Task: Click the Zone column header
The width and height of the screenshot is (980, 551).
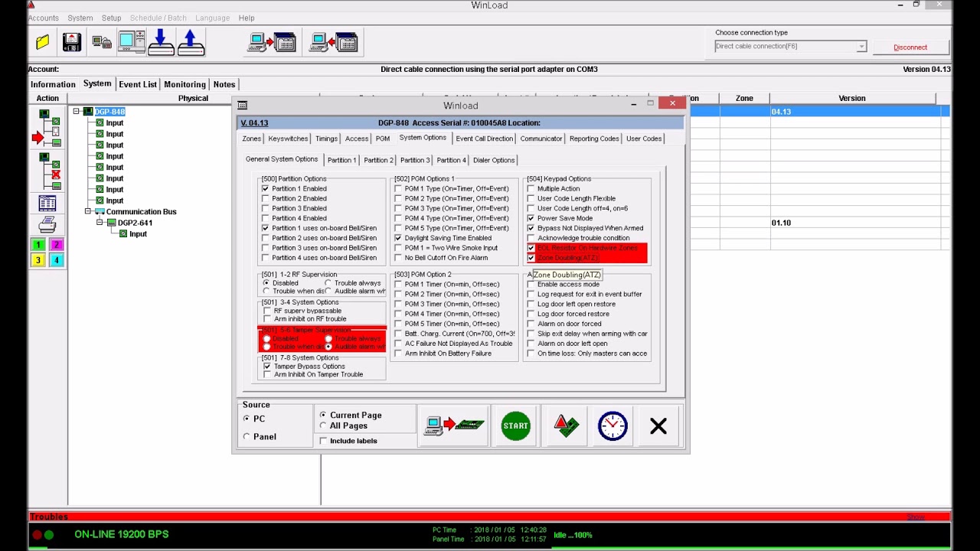Action: tap(744, 98)
